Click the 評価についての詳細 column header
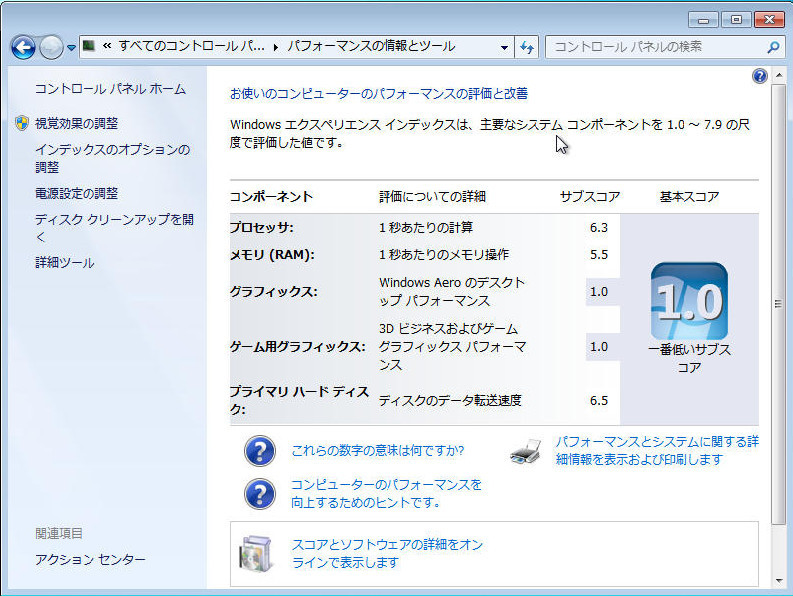Screen dimensions: 793x596 pos(432,196)
